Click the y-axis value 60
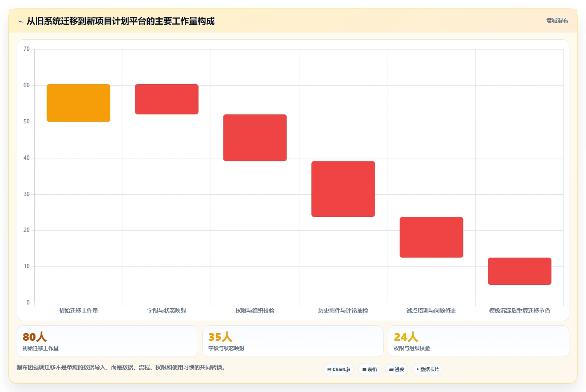586x392 pixels. [26, 85]
